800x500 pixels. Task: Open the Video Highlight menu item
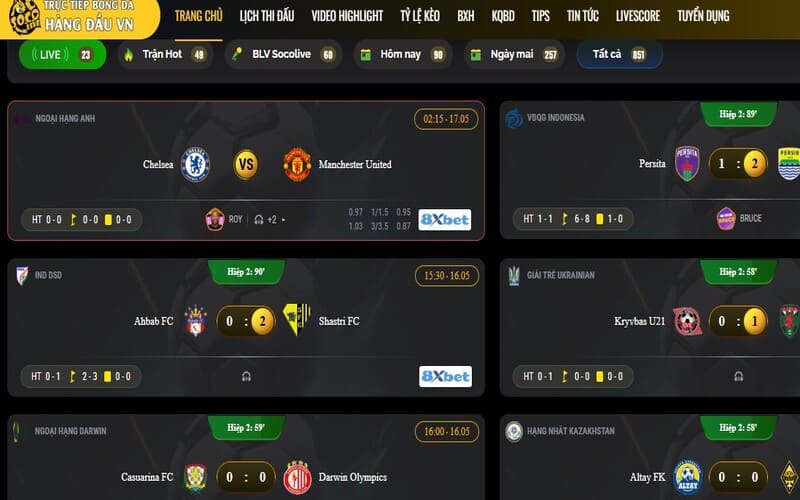point(347,16)
